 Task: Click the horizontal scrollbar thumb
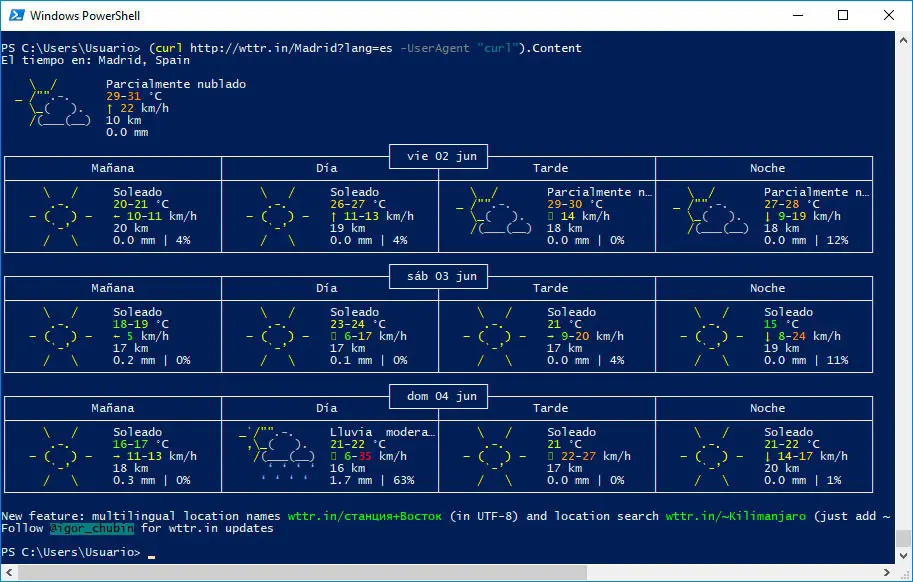click(302, 572)
